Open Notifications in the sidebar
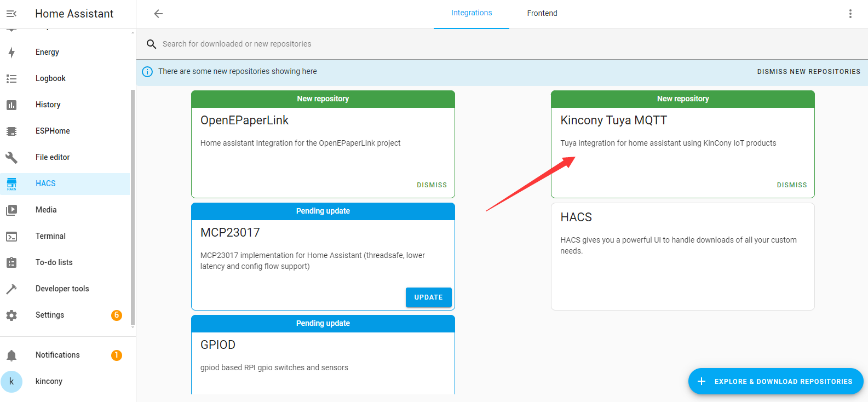 pos(65,355)
